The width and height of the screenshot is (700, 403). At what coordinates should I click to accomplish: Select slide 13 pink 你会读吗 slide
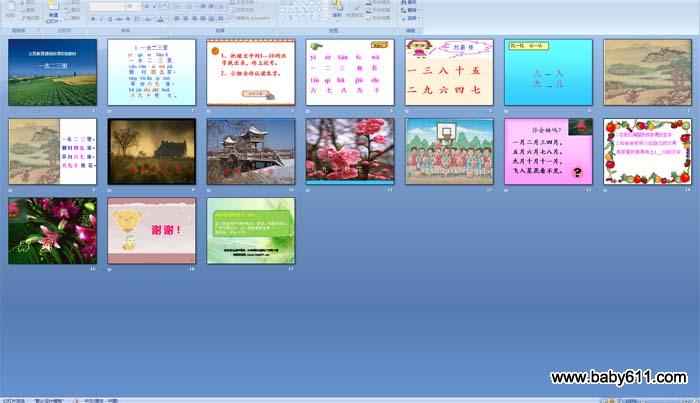click(548, 151)
